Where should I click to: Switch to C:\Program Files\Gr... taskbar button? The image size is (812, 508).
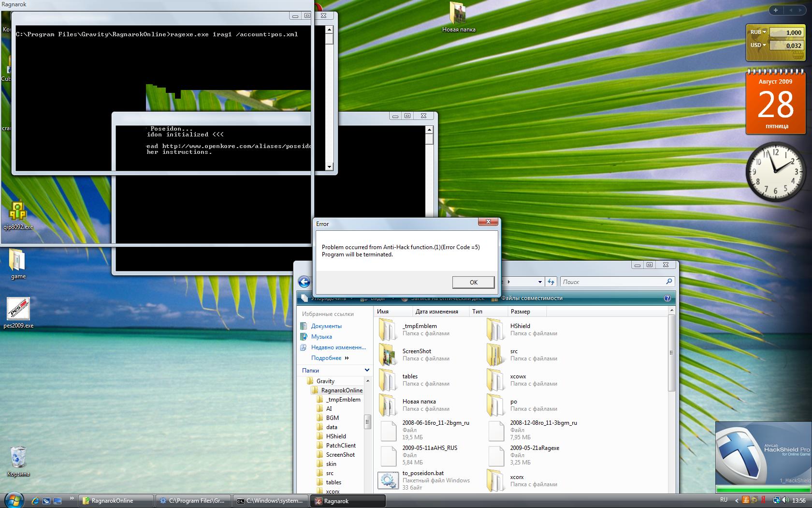tap(194, 501)
